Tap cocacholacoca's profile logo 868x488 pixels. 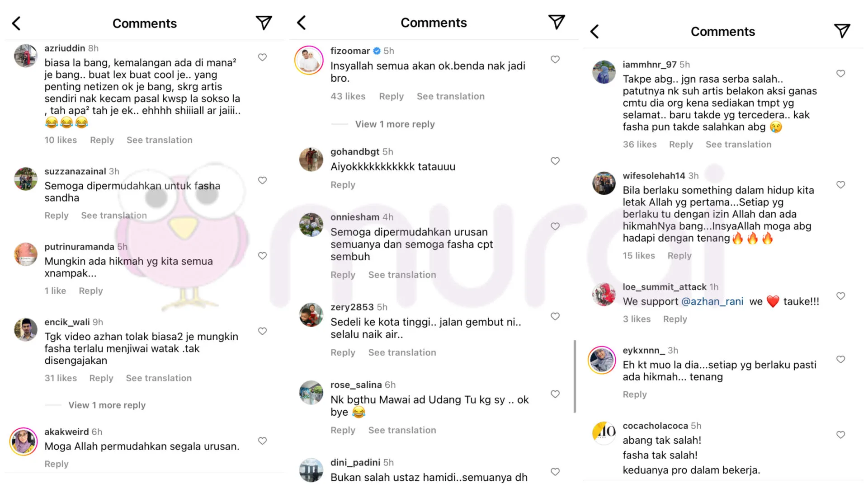604,433
